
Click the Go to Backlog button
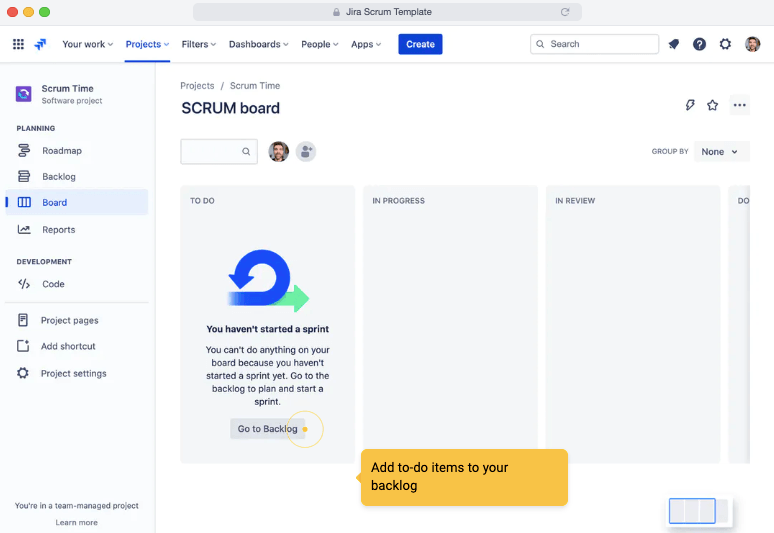[267, 429]
